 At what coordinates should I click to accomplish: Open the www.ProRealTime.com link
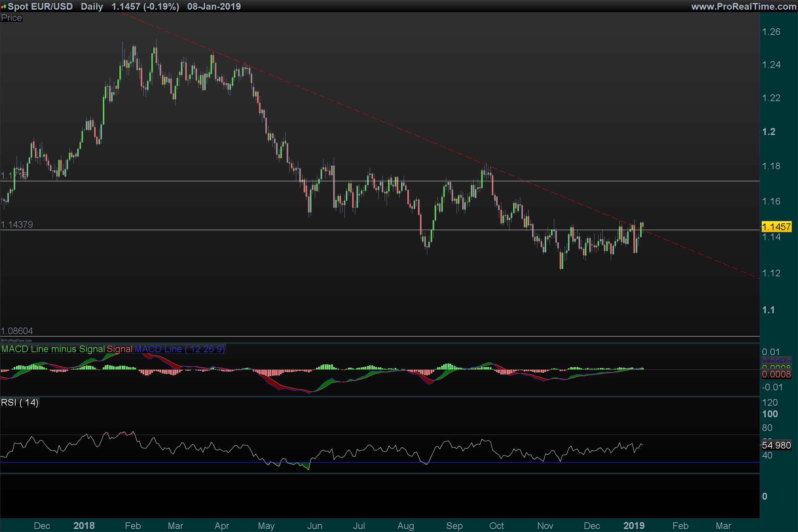click(743, 6)
